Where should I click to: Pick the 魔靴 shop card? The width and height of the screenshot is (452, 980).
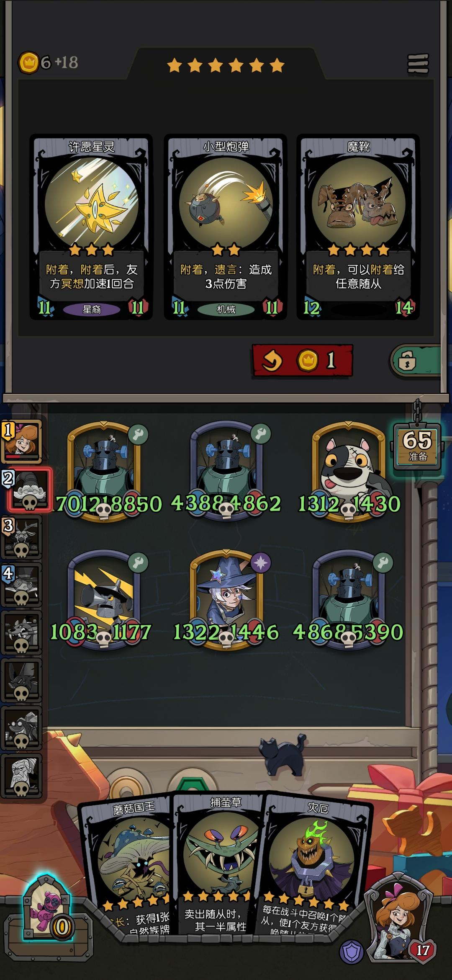(358, 227)
